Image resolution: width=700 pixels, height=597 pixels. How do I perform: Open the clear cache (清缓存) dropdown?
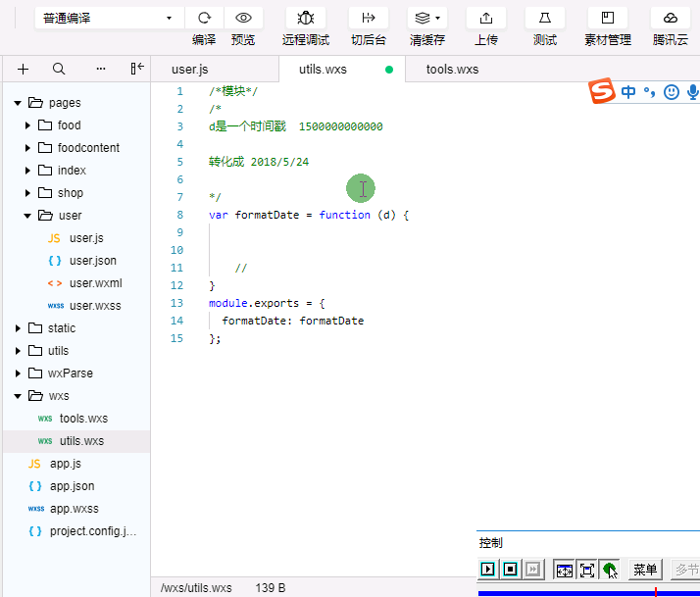coord(426,18)
